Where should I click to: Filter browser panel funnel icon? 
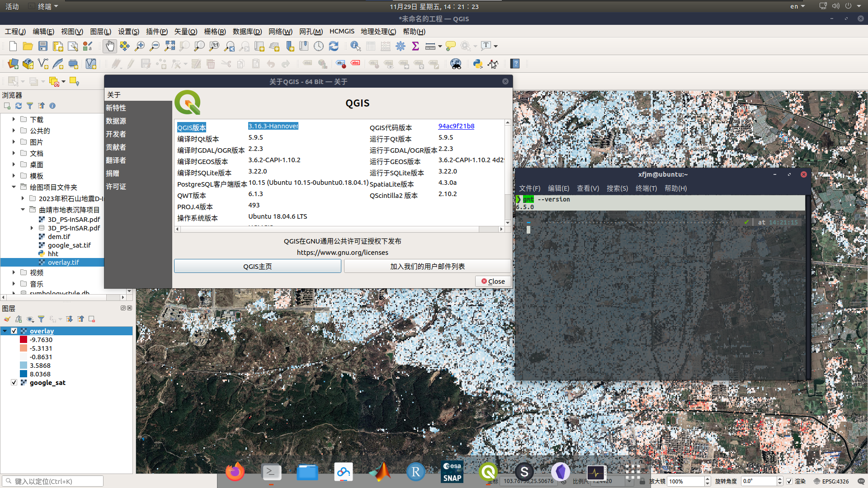tap(30, 106)
